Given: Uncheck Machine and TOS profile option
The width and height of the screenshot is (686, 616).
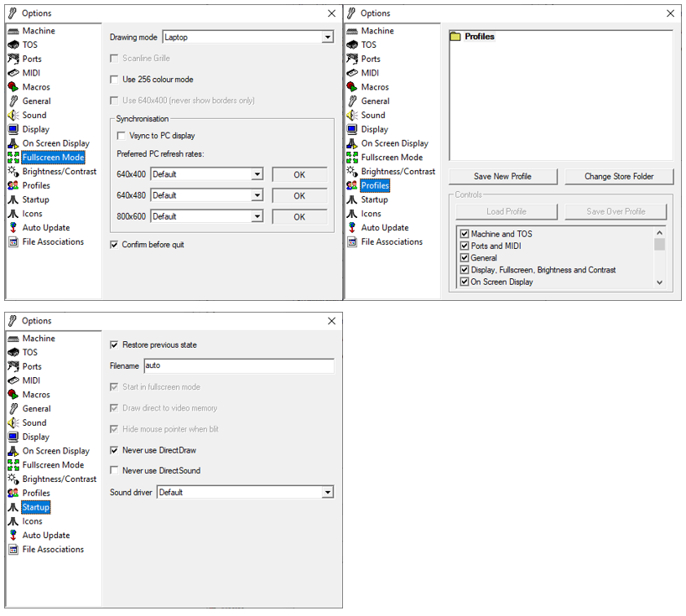Looking at the screenshot, I should (x=465, y=234).
